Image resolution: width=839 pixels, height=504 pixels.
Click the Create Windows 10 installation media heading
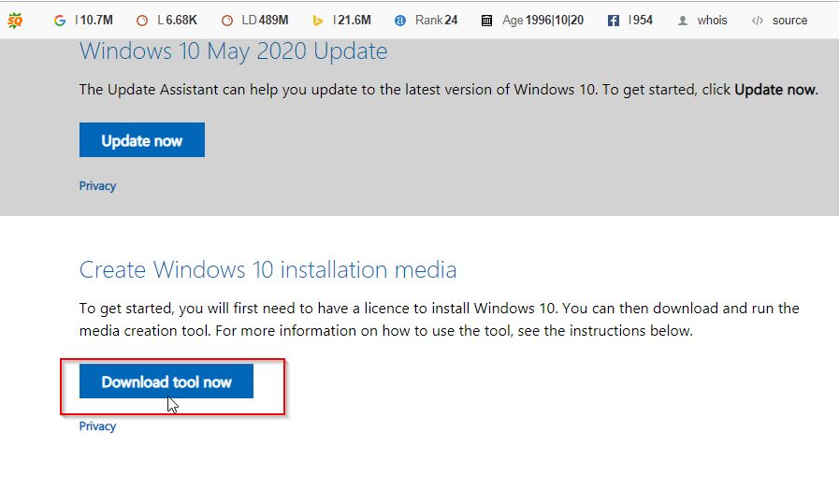click(268, 269)
